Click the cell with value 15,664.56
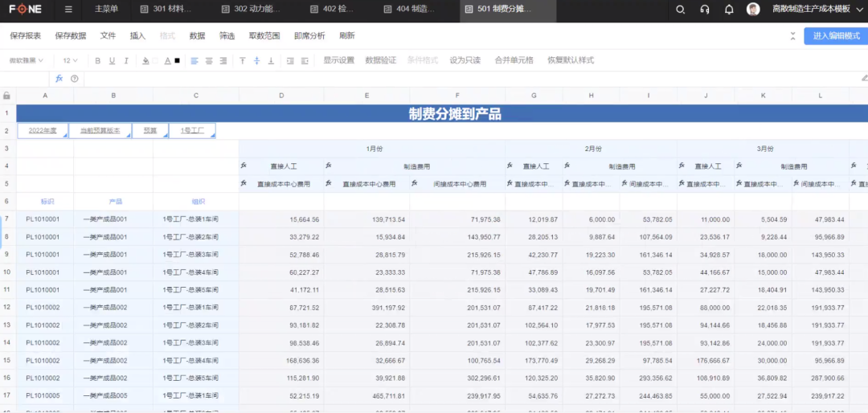 tap(281, 219)
